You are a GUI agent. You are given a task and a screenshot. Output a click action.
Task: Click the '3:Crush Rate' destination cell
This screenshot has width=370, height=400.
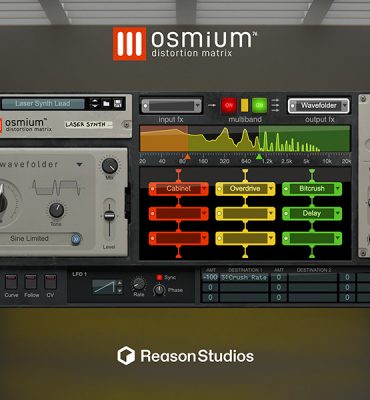pyautogui.click(x=244, y=277)
